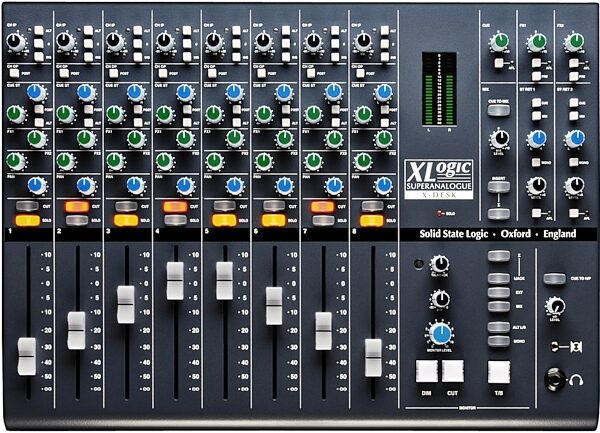
Task: Click the T/B talkback button
Action: pyautogui.click(x=499, y=372)
